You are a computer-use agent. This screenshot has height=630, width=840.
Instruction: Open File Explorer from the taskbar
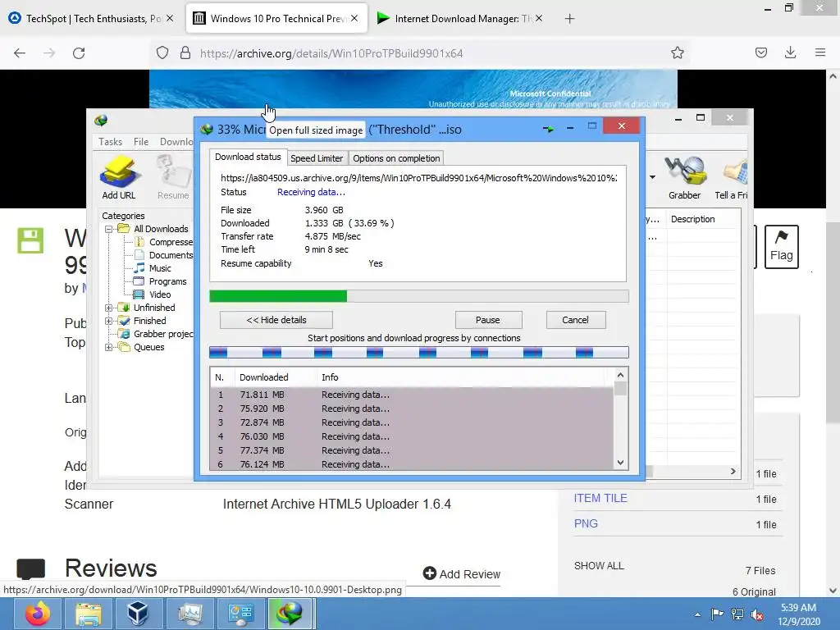click(89, 614)
